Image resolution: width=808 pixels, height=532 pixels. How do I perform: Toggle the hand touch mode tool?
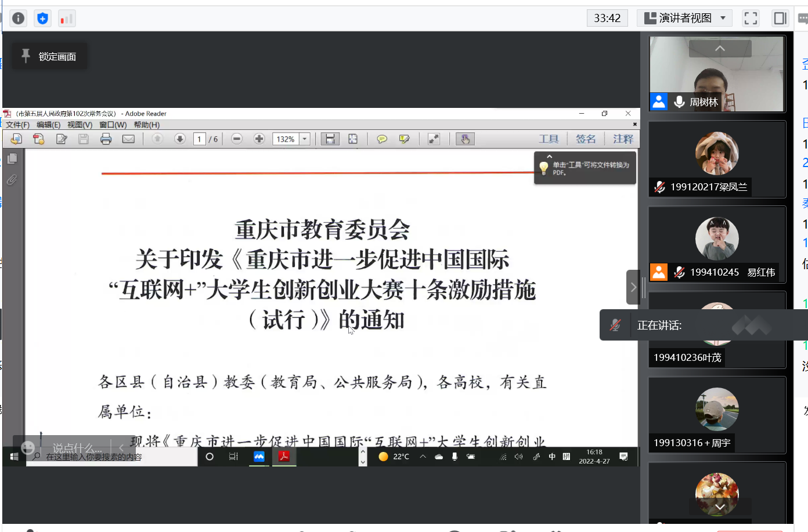click(465, 139)
